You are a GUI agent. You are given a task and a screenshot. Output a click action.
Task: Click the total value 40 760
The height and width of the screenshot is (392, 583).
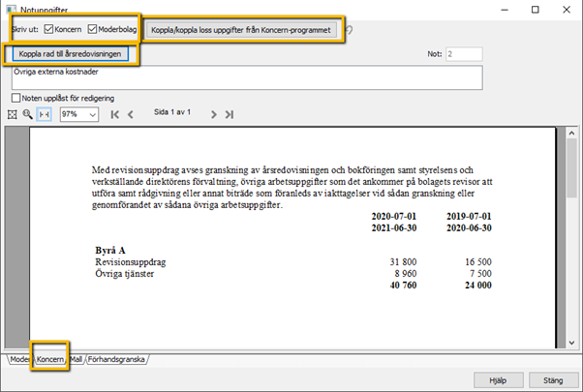coord(404,286)
